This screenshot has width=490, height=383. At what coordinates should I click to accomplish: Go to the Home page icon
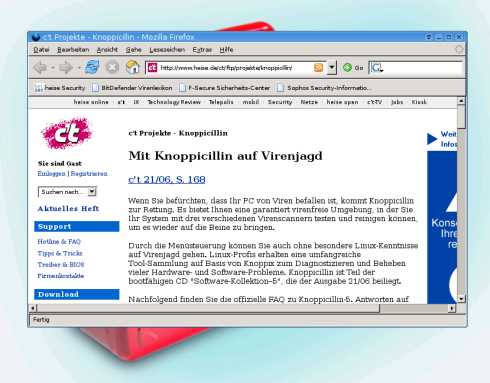coord(132,67)
